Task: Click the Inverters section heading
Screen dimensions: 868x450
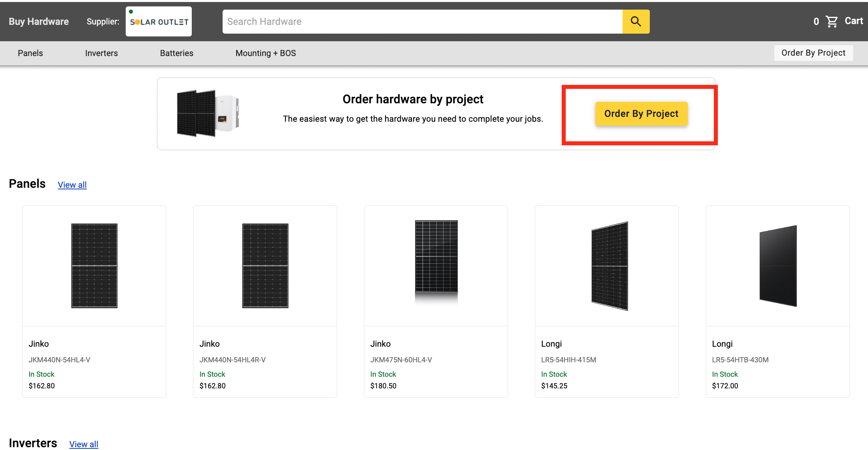Action: [x=33, y=443]
